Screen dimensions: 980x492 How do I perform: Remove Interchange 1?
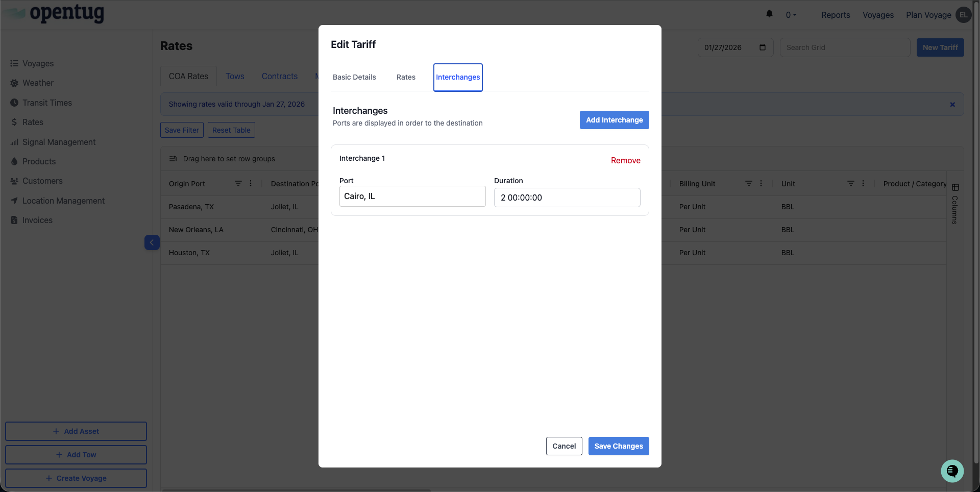(625, 160)
